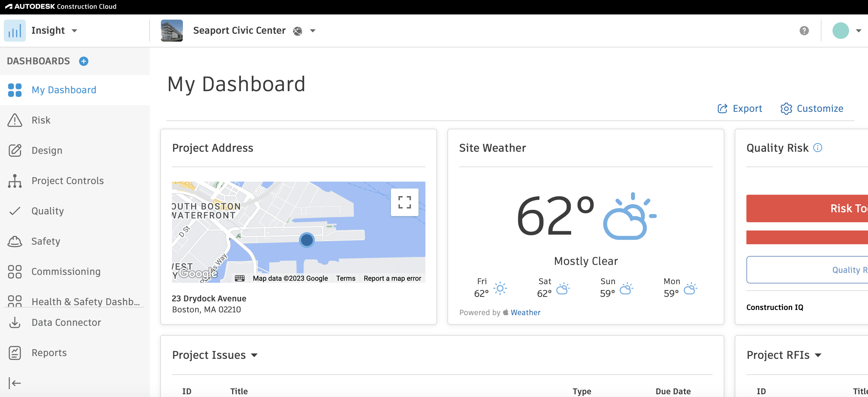Go to Project Controls in the sidebar
Image resolution: width=868 pixels, height=397 pixels.
tap(68, 181)
